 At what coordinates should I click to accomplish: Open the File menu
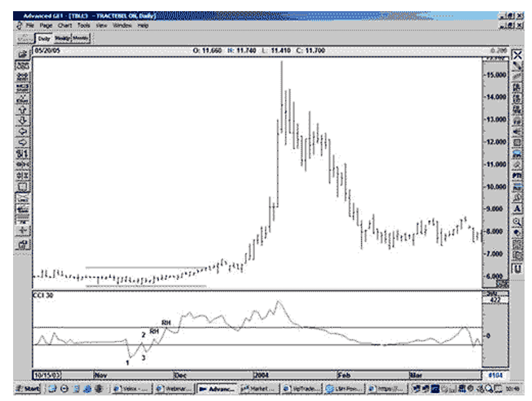click(30, 25)
